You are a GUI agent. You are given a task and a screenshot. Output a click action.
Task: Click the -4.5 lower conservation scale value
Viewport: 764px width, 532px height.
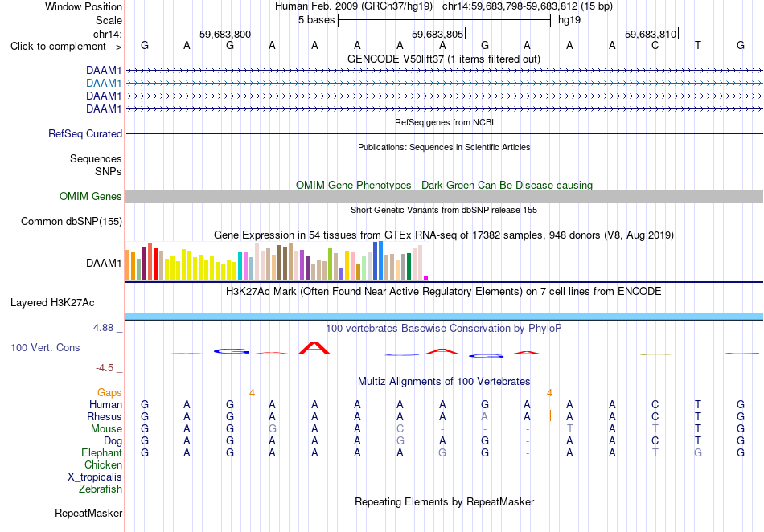[105, 368]
